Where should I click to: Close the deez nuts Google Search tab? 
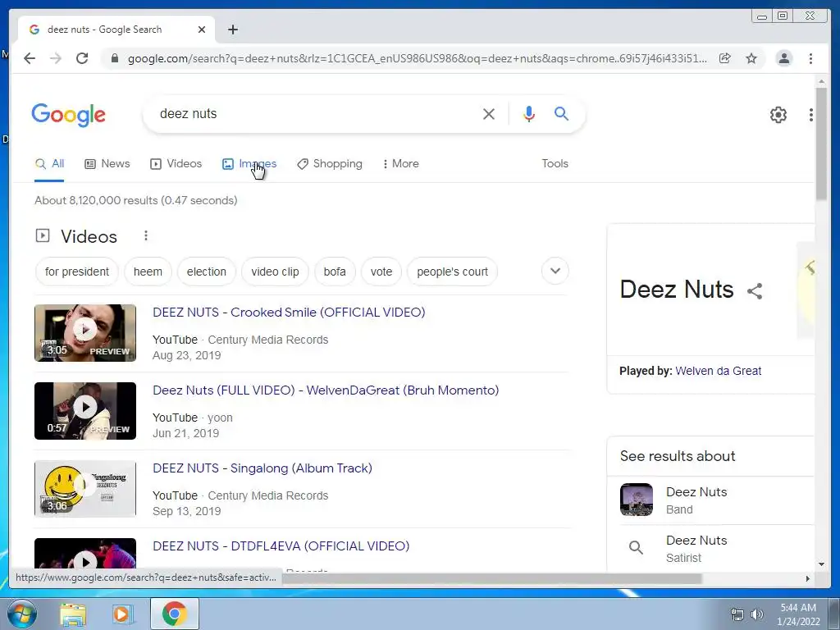[x=202, y=30]
